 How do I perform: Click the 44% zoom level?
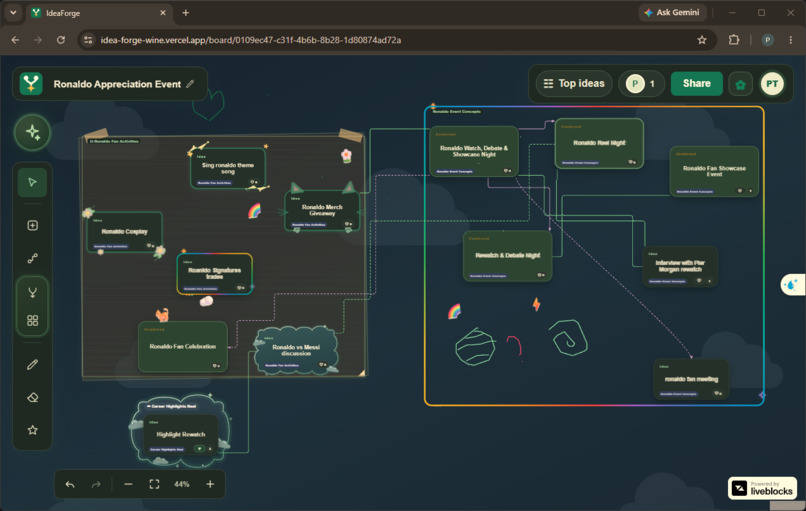point(181,484)
